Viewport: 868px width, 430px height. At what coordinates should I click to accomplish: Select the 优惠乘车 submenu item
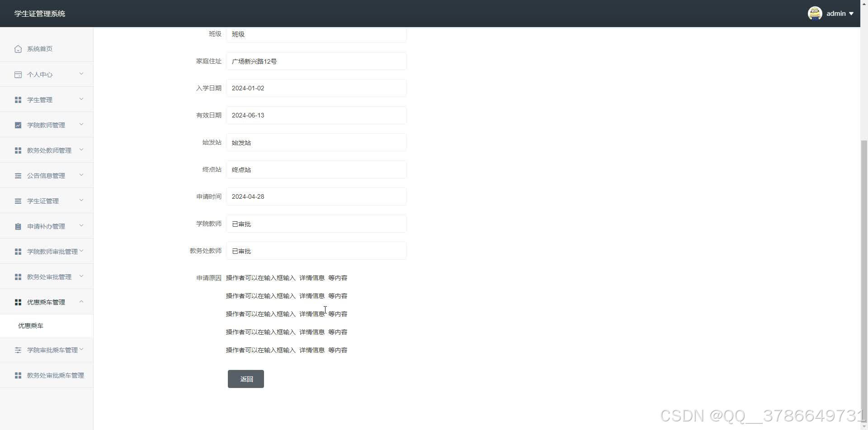coord(47,326)
